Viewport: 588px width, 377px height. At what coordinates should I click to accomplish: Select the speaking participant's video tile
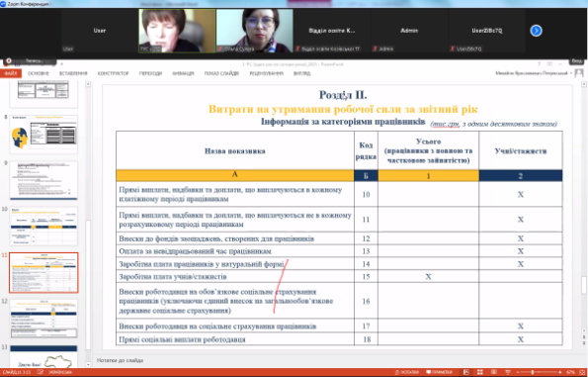177,31
